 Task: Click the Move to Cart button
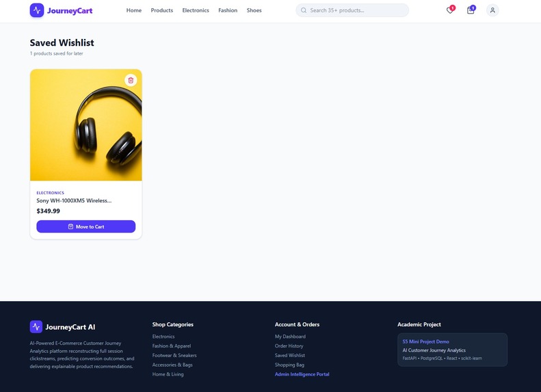86,226
